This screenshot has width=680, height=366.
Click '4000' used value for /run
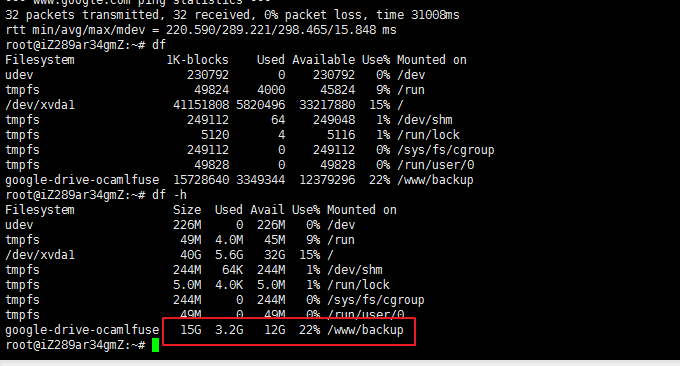click(271, 90)
